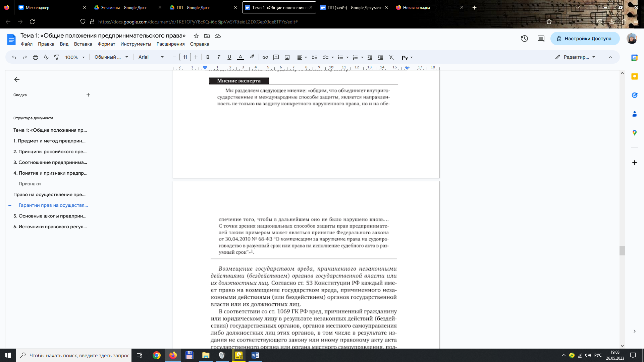This screenshot has width=644, height=362.
Task: Hide the menus with the up chevron
Action: [x=610, y=57]
